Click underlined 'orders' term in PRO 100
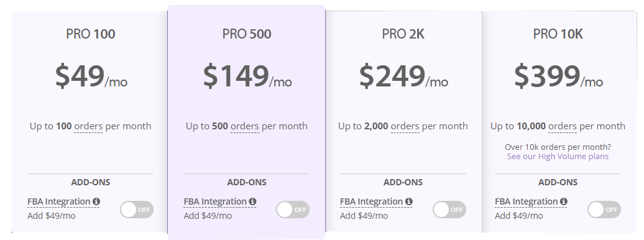Viewport: 644px width, 240px height. [x=88, y=126]
